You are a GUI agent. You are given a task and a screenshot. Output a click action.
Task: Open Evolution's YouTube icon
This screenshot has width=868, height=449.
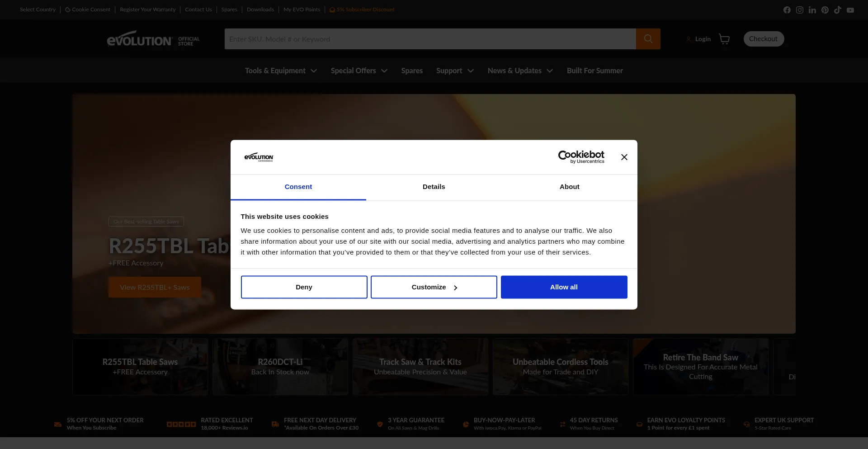[x=850, y=10]
